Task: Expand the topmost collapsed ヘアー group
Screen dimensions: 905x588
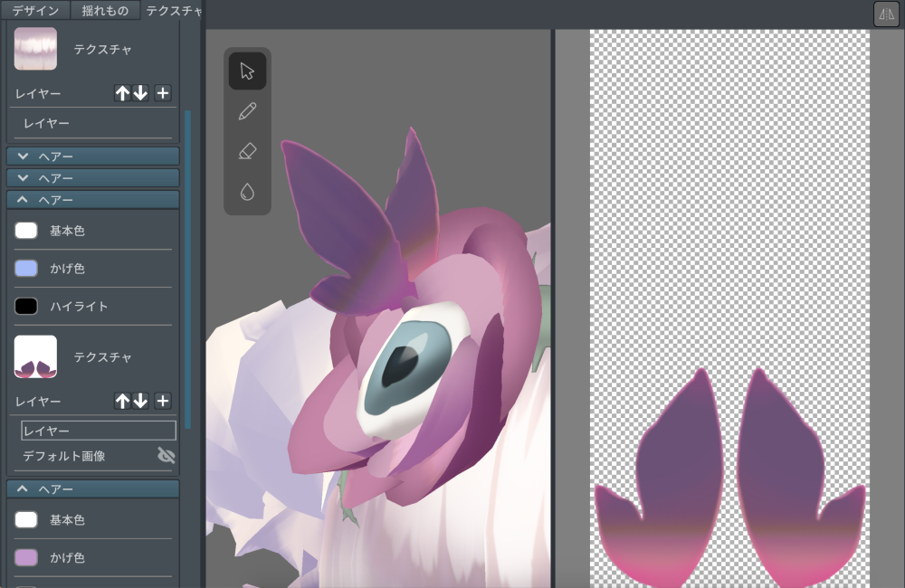Action: (x=93, y=156)
